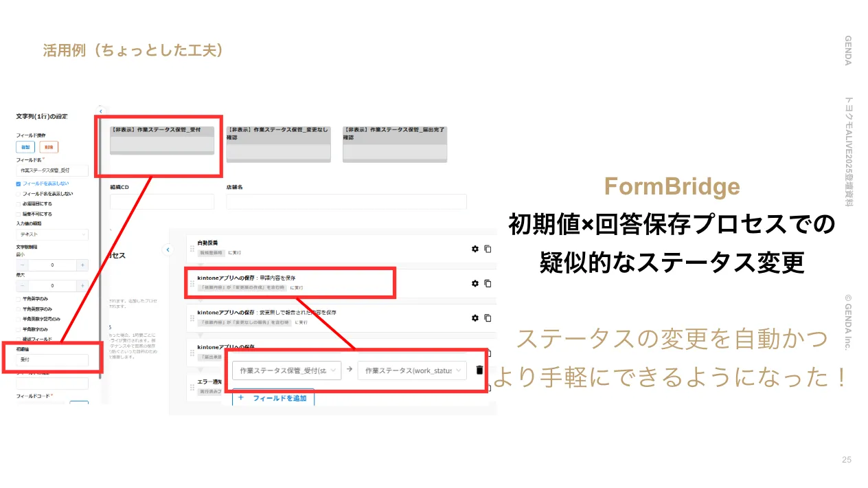The image size is (868, 488).
Task: Click フィールドを追加 button
Action: 273,398
